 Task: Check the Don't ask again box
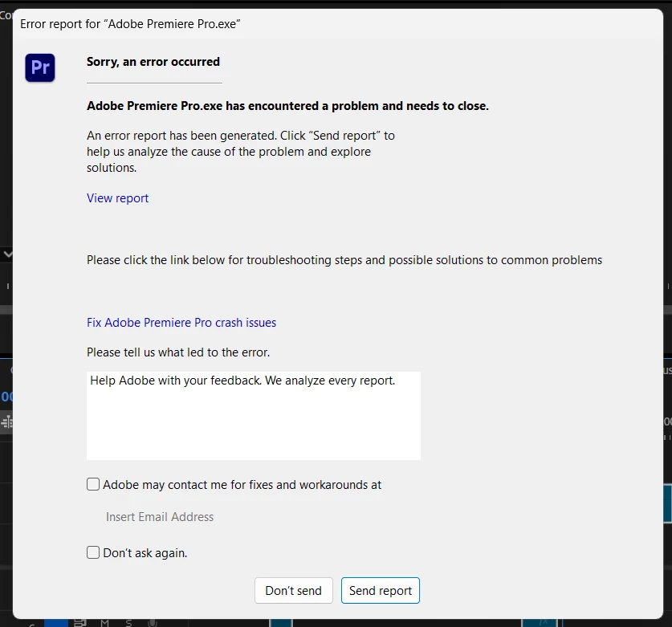[93, 552]
